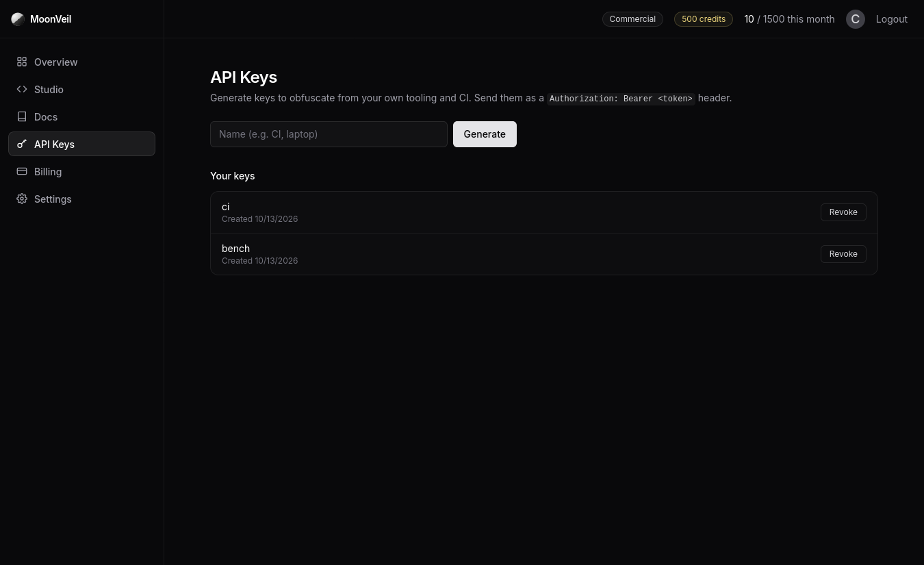Revoke the ci API key
This screenshot has width=924, height=565.
(843, 212)
